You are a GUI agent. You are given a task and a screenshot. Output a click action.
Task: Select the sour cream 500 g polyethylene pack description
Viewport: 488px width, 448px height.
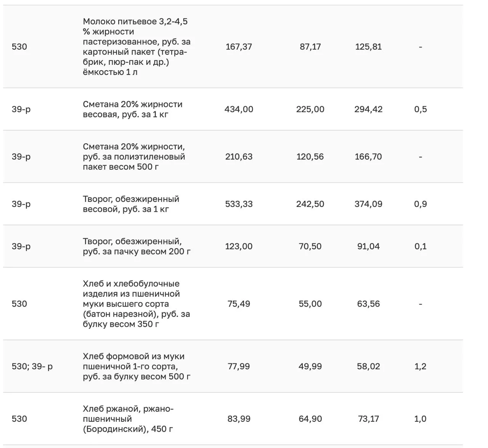(x=134, y=157)
